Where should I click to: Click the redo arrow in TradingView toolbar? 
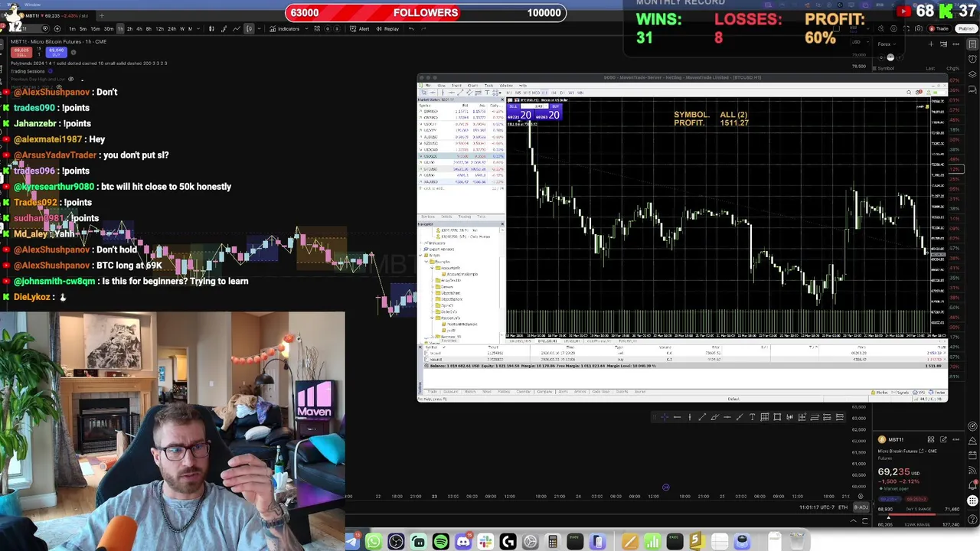[x=423, y=28]
